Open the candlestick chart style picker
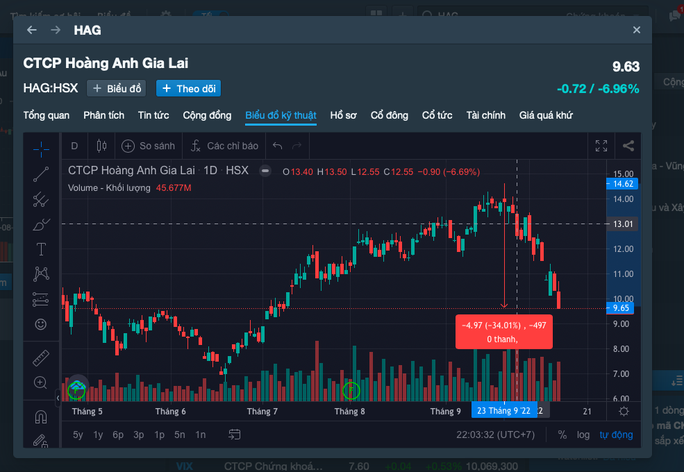Image resolution: width=684 pixels, height=472 pixels. [101, 146]
